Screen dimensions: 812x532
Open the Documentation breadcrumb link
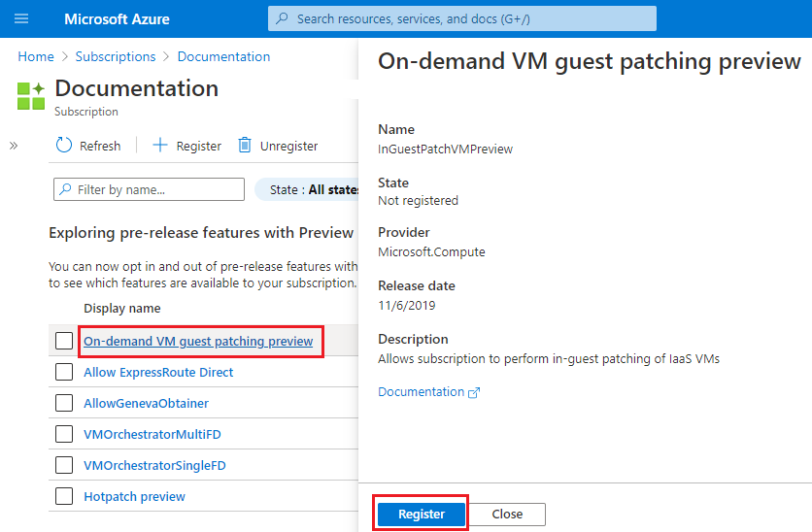(x=223, y=56)
